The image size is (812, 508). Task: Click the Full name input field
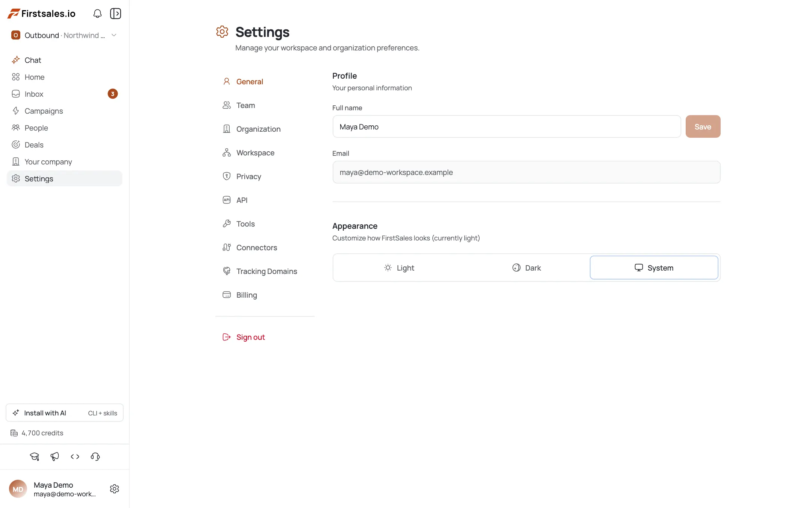[x=507, y=127]
